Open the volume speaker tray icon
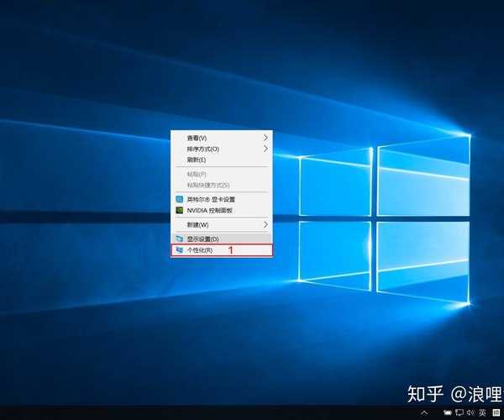This screenshot has height=420, width=504. pos(470,412)
